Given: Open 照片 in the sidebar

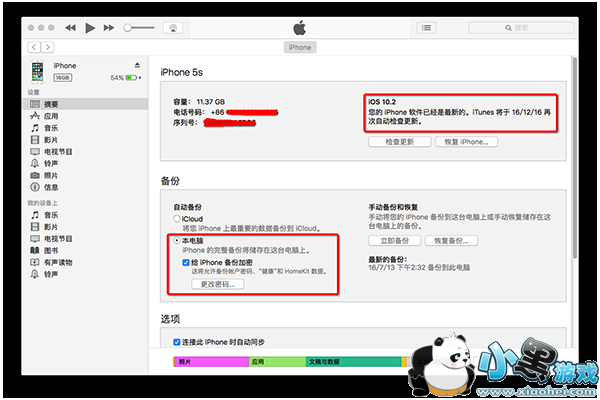Looking at the screenshot, I should click(x=85, y=175).
